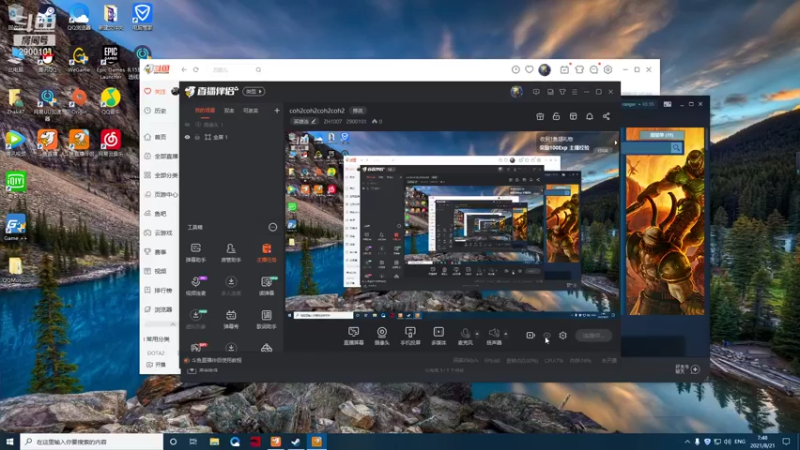Open history clock icon in Douyu top bar
This screenshot has width=800, height=450.
pos(515,69)
